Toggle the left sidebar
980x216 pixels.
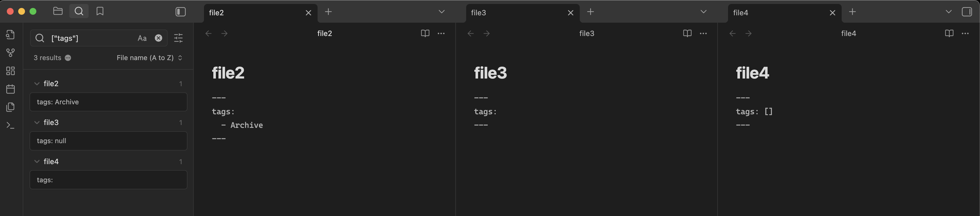tap(181, 12)
